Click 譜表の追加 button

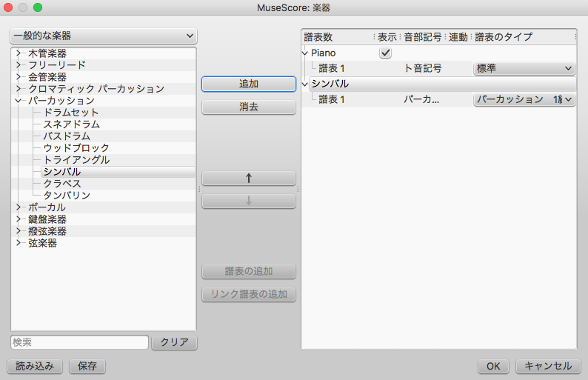tap(249, 272)
